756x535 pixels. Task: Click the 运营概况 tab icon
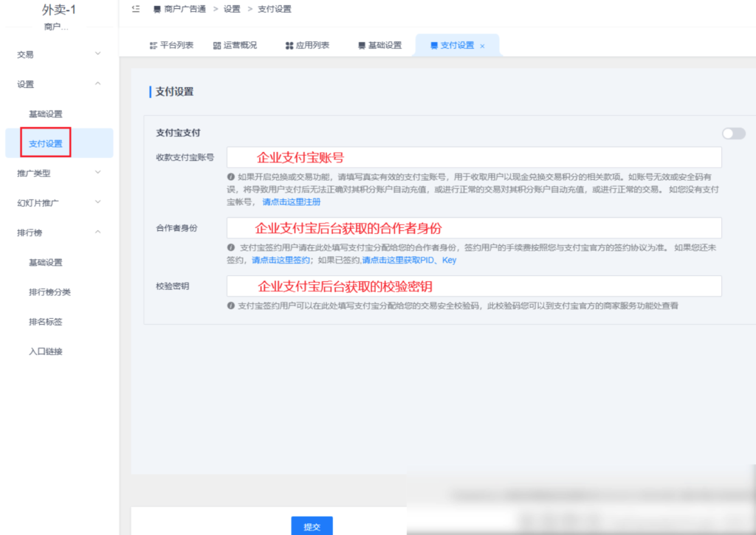tap(216, 45)
